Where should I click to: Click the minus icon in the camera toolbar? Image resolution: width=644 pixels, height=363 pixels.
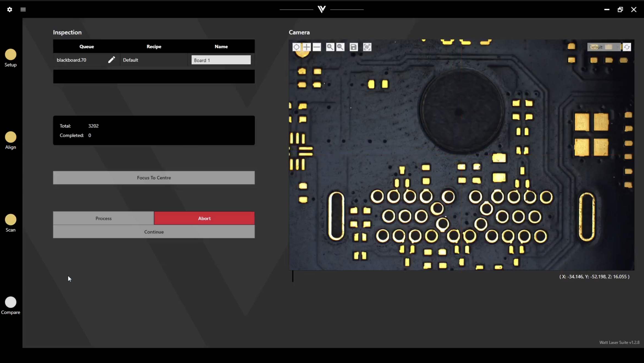[317, 47]
